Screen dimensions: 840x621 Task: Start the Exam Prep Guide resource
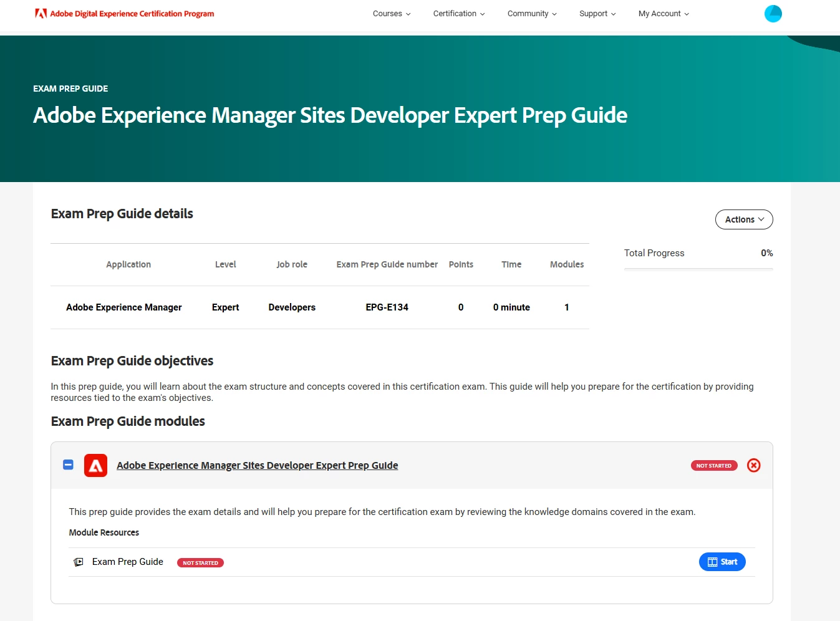click(x=722, y=562)
